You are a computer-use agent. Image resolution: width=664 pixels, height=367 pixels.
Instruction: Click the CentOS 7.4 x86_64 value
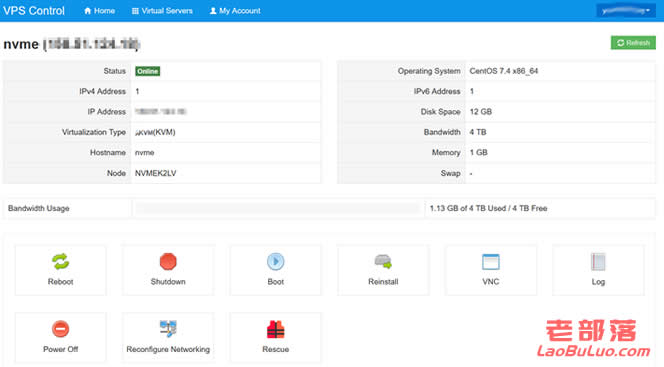[x=504, y=71]
